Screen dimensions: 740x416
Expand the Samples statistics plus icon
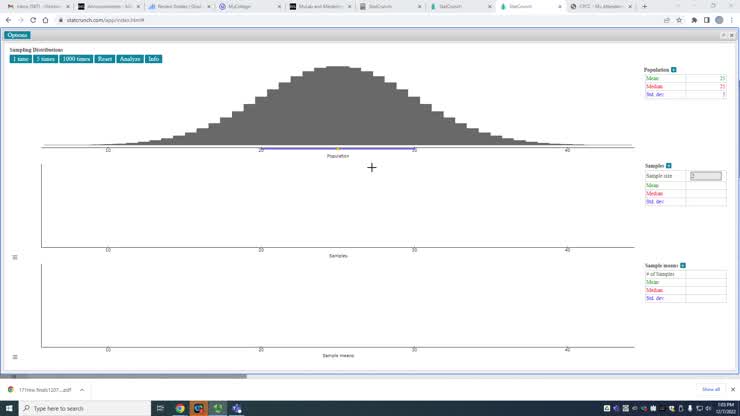click(x=668, y=166)
